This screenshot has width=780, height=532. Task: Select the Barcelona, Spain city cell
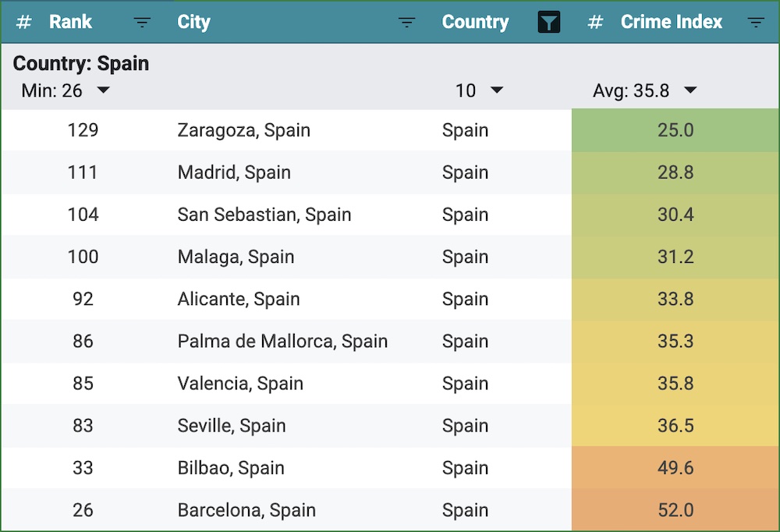(246, 510)
